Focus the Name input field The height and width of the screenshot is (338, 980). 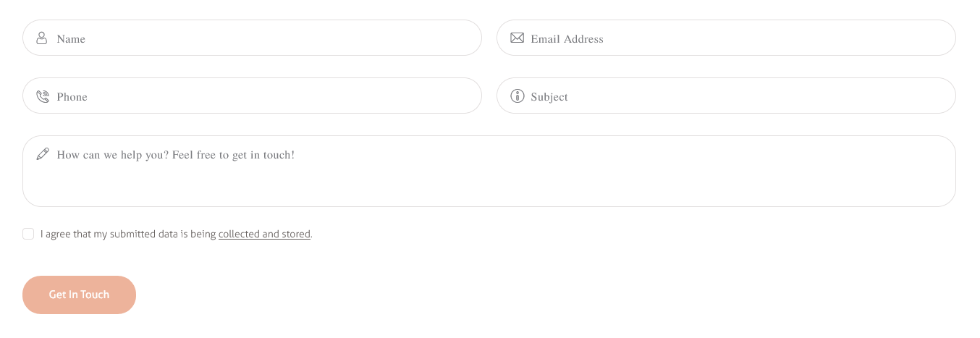(252, 38)
